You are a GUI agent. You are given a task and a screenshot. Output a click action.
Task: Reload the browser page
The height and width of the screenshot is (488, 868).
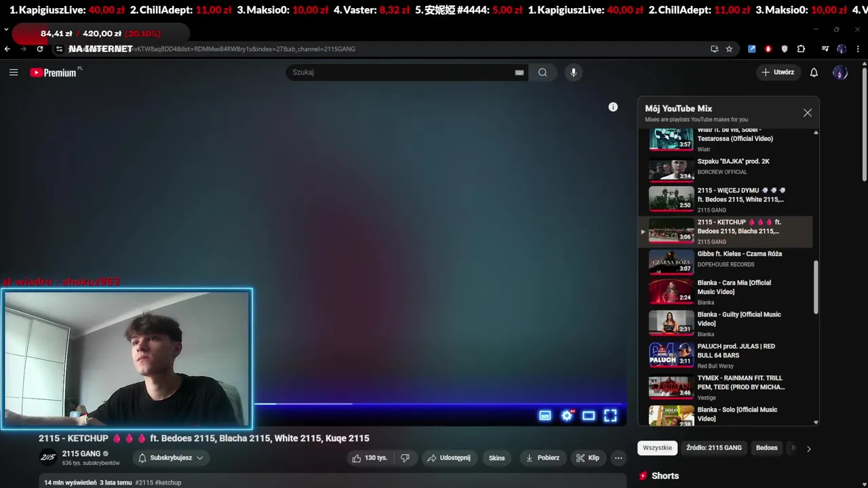[x=40, y=49]
